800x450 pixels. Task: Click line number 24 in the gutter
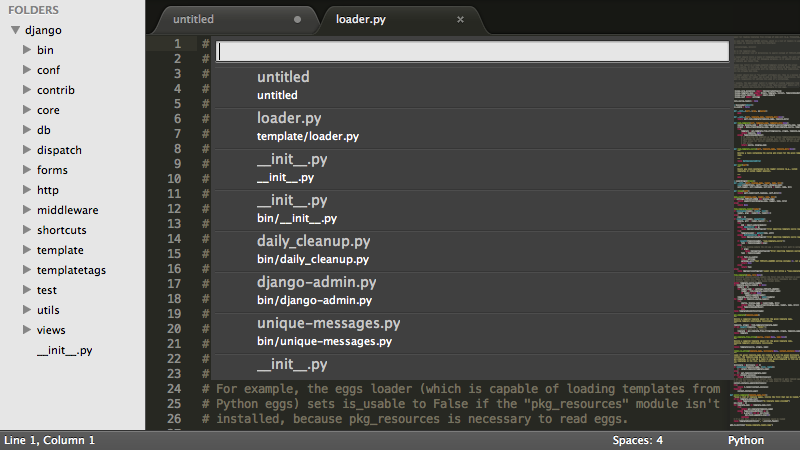174,389
